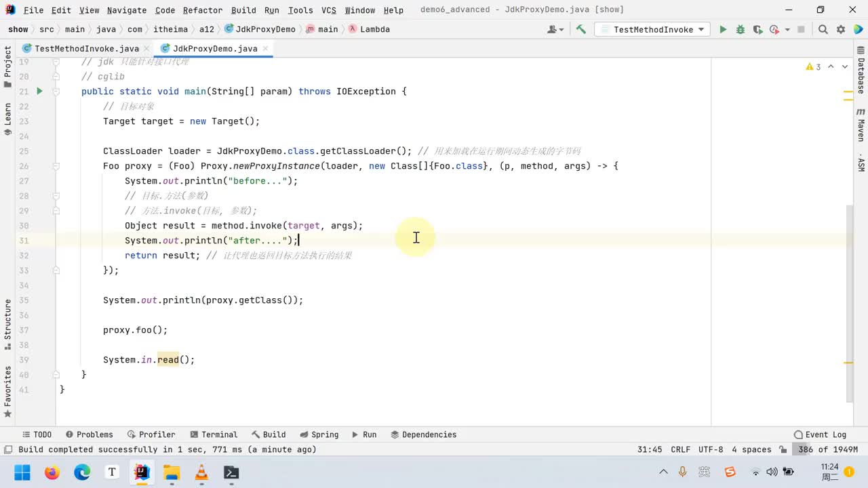Open the Spring tool window
The width and height of the screenshot is (868, 488).
(319, 434)
